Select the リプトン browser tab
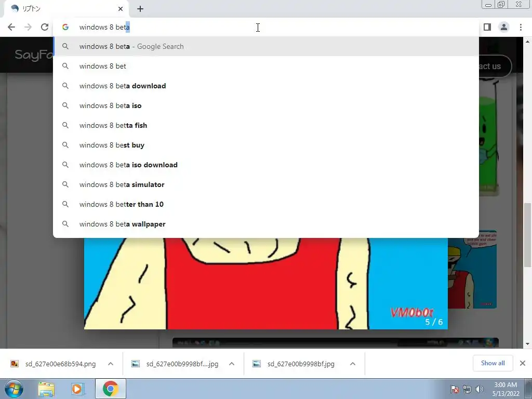This screenshot has width=532, height=399. pyautogui.click(x=66, y=9)
